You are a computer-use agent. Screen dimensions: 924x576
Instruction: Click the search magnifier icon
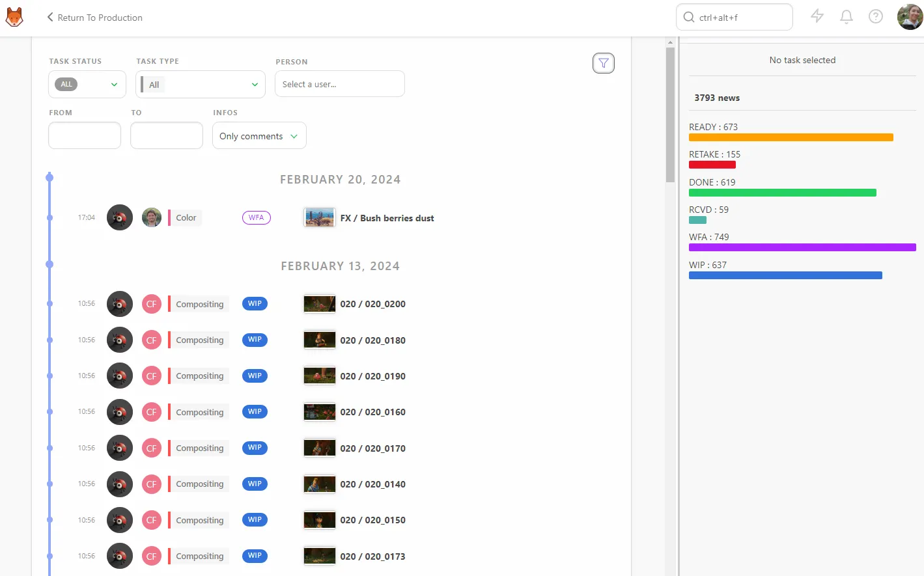[x=689, y=17]
